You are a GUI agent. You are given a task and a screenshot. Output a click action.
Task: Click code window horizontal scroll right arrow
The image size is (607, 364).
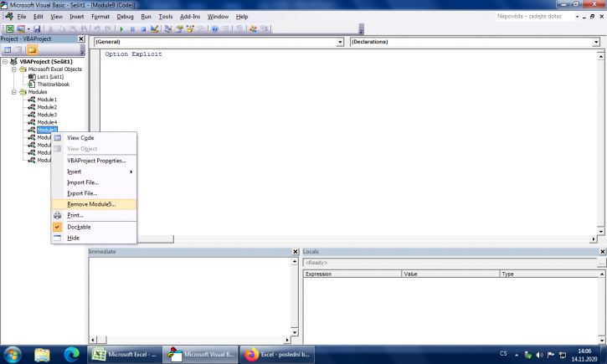coord(594,239)
